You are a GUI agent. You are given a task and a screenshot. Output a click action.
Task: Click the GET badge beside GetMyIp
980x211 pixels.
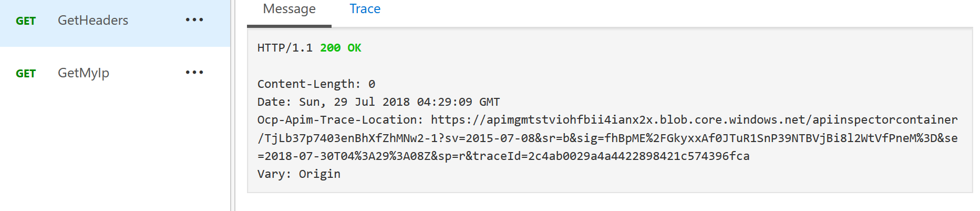point(26,74)
